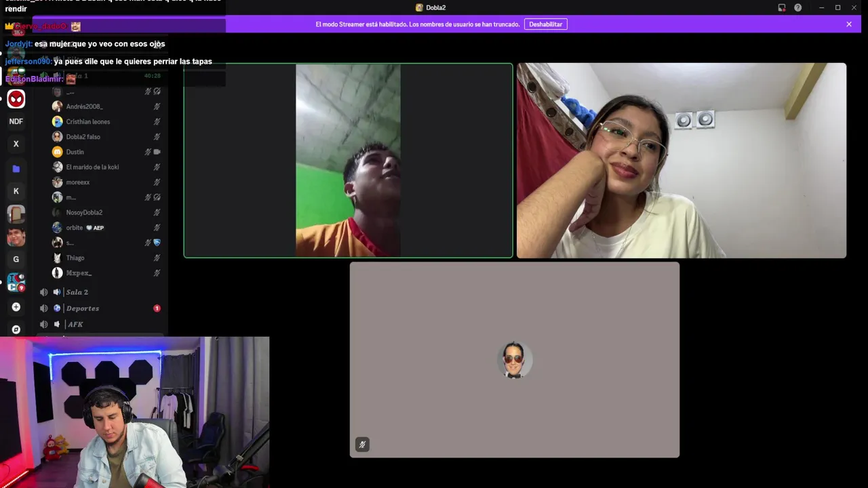The width and height of the screenshot is (868, 488).
Task: Open the K server in the sidebar
Action: (x=16, y=191)
